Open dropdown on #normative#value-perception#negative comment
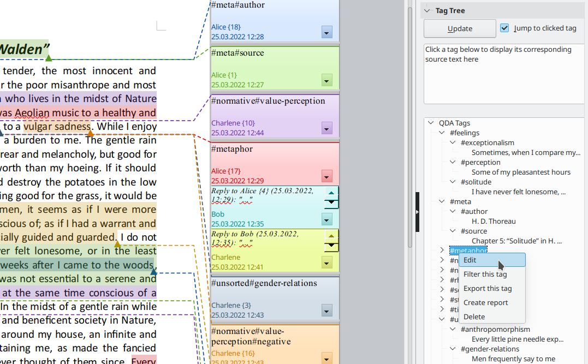 click(326, 359)
